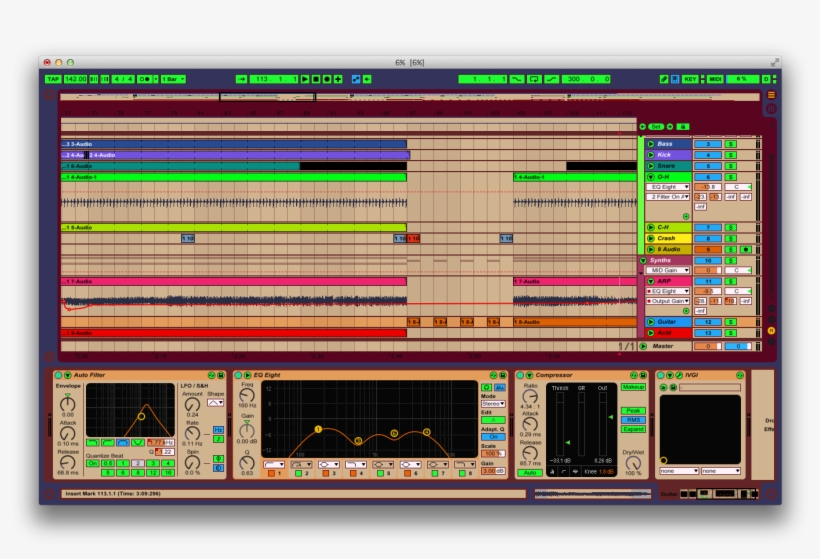Open the Auto Filter LFO Shape dropdown
820x559 pixels.
coord(215,403)
